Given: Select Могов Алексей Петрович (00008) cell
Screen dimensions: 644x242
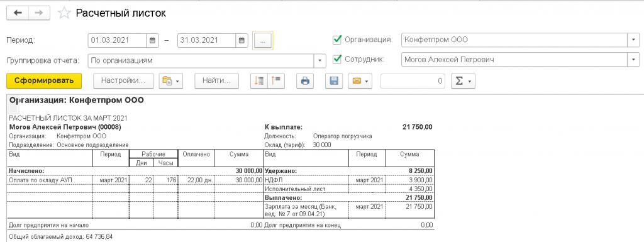Looking at the screenshot, I should (65, 127).
